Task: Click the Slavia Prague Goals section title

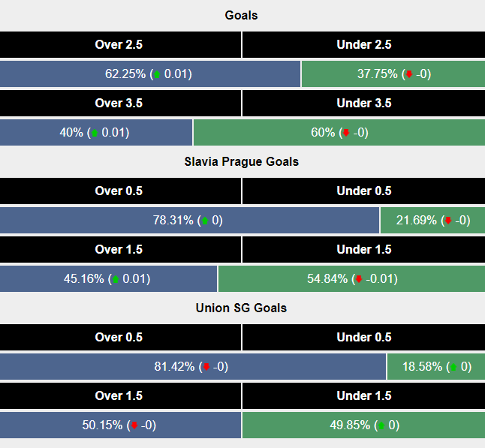Action: coord(242,162)
